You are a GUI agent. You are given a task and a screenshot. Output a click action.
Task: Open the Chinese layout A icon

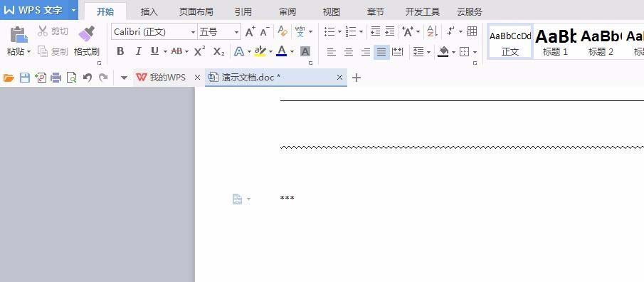tap(408, 31)
